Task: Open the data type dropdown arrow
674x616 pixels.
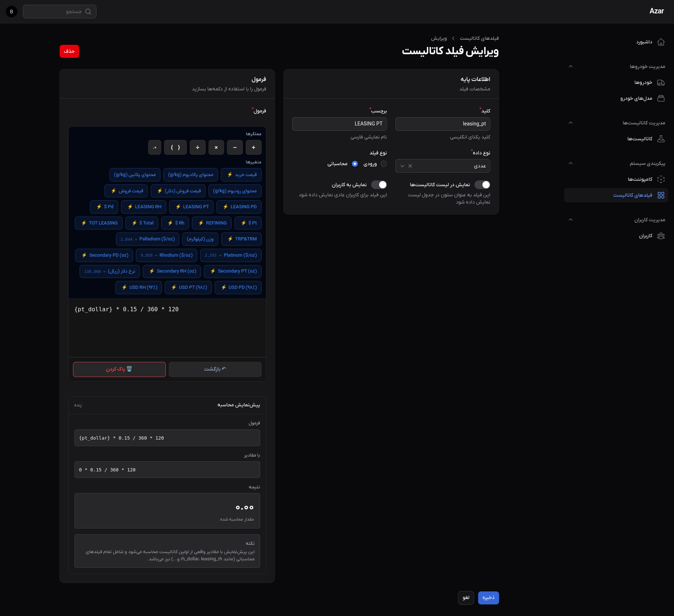Action: (x=402, y=166)
